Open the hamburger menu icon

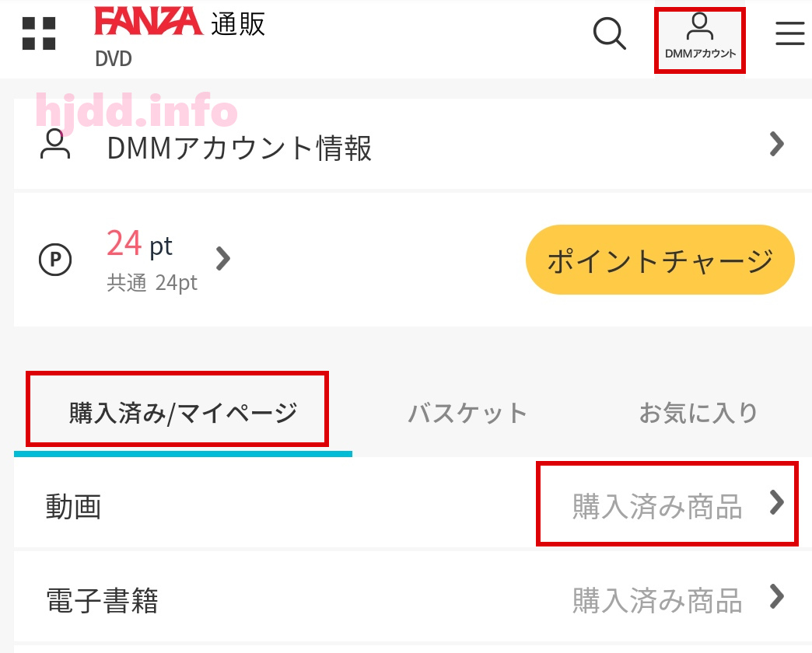(789, 33)
